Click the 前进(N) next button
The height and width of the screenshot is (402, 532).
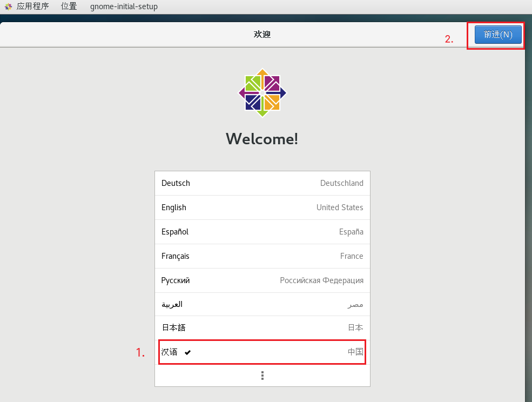(498, 34)
